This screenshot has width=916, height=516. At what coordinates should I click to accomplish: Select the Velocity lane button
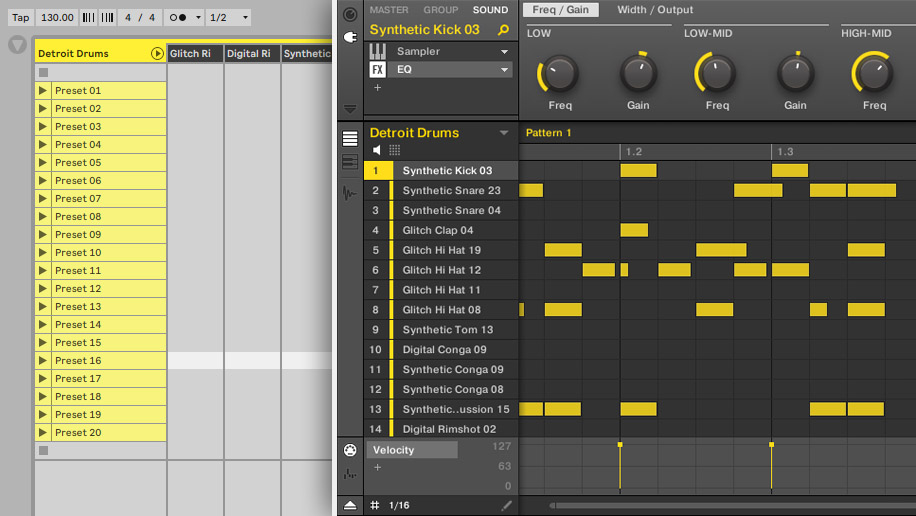[412, 450]
